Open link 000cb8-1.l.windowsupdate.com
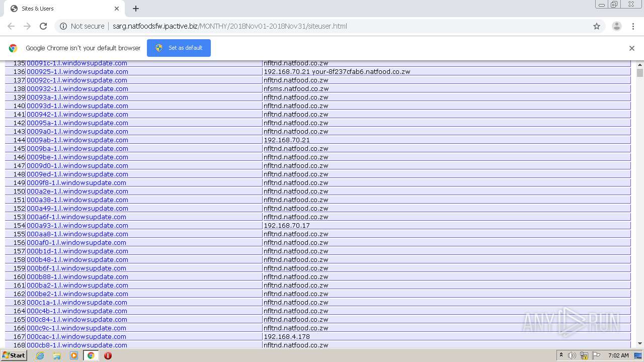644x362 pixels. (77, 345)
